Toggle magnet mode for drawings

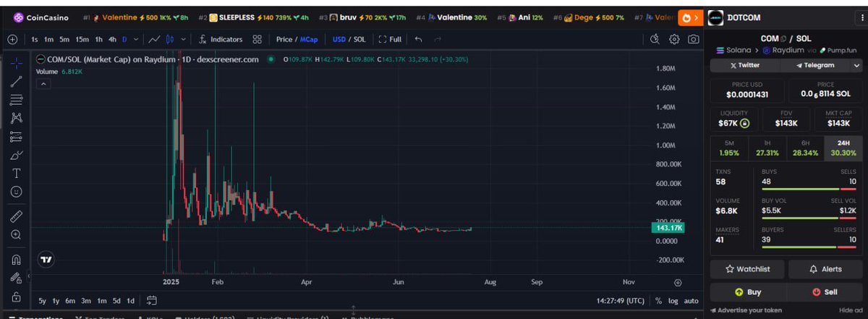pos(16,260)
